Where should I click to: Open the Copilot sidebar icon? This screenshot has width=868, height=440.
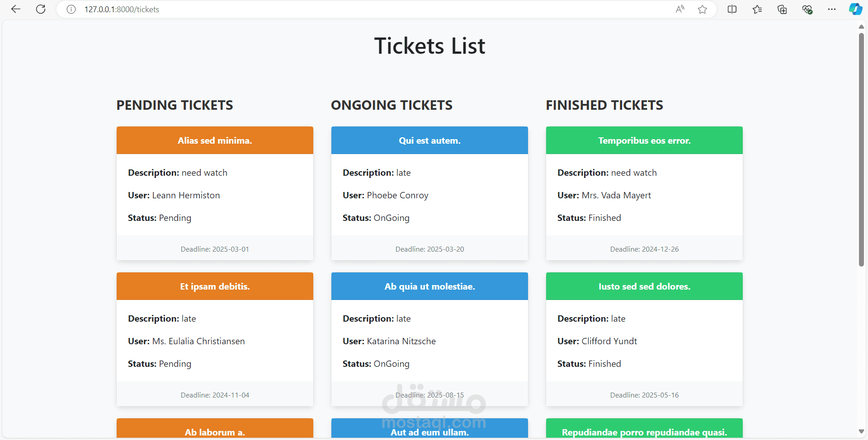pyautogui.click(x=855, y=9)
